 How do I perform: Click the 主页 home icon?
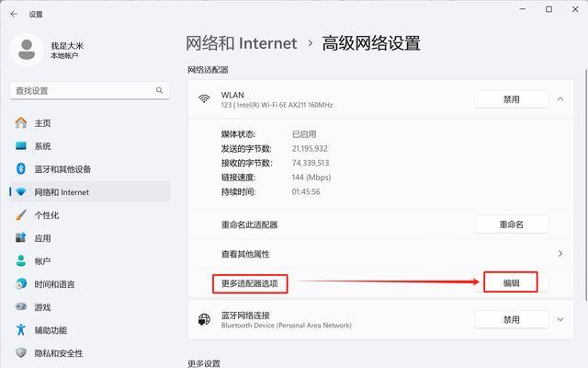(21, 122)
